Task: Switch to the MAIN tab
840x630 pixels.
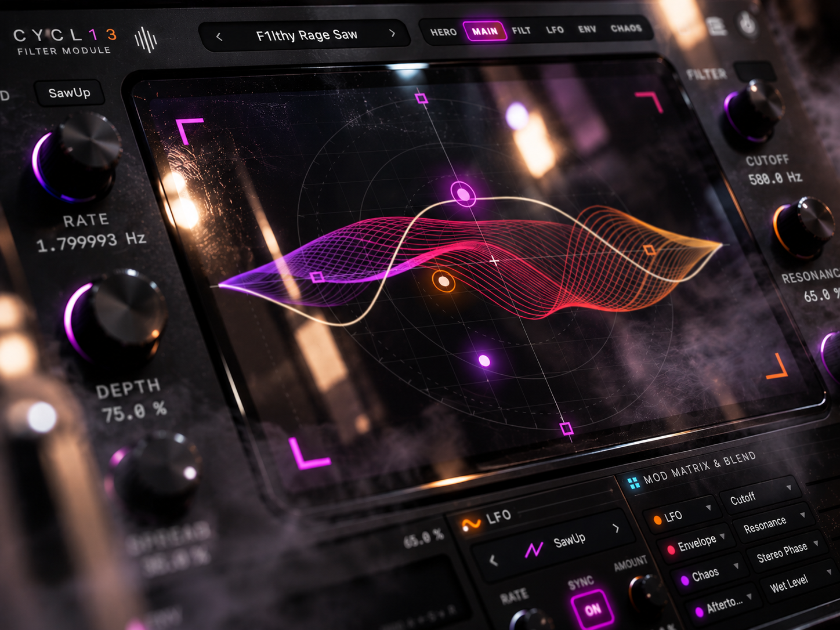Action: (x=485, y=31)
